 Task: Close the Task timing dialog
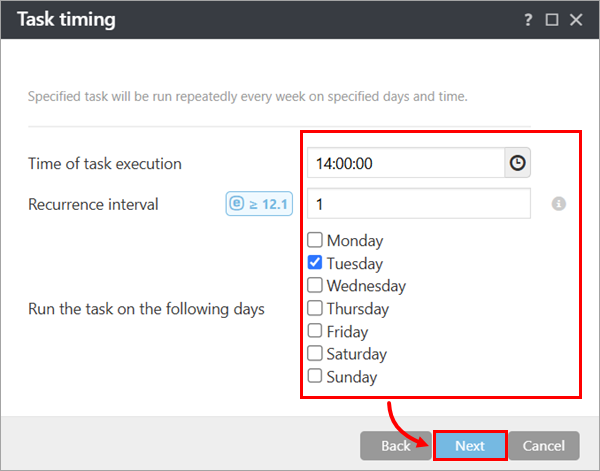pos(576,20)
